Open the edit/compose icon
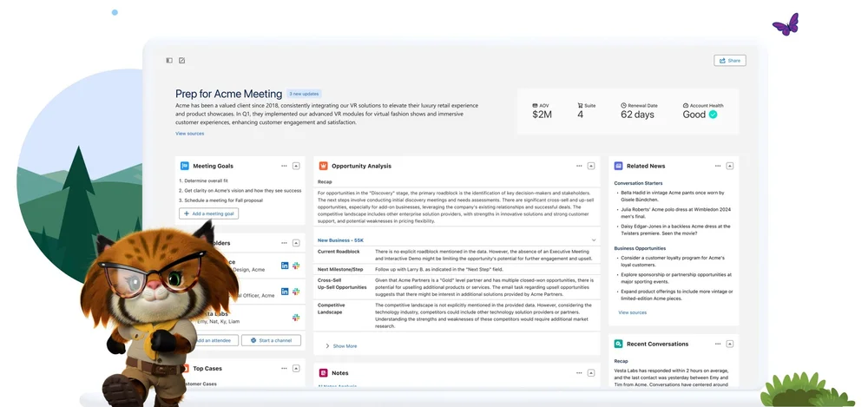 tap(182, 61)
